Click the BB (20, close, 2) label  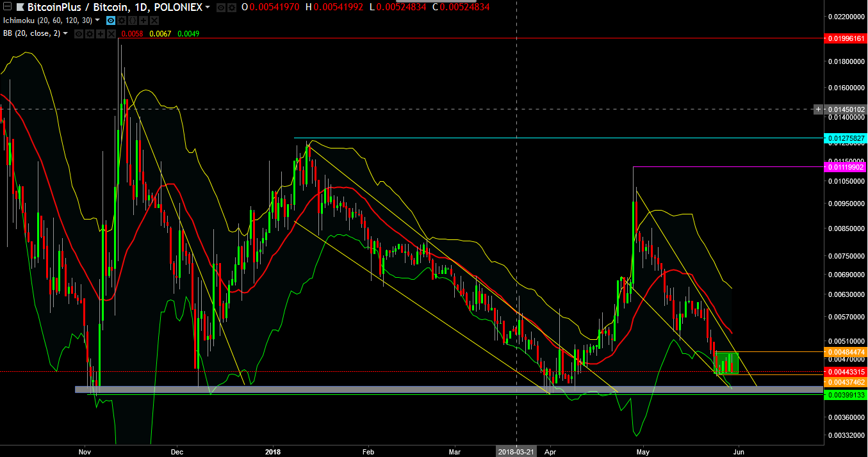31,33
